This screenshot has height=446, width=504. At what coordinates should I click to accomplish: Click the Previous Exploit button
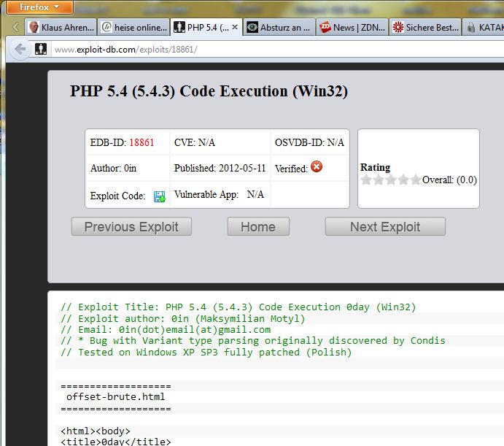[131, 226]
